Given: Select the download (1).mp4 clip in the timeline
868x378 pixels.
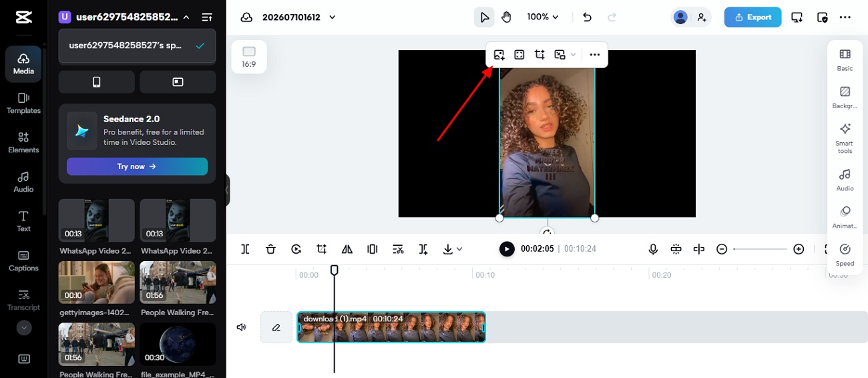Looking at the screenshot, I should coord(391,327).
